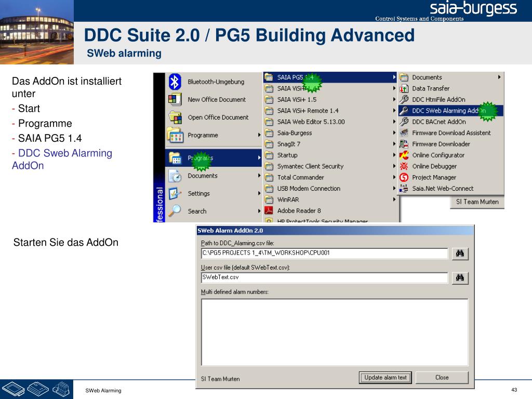Expand the Saia-Burgess submenu arrow
The height and width of the screenshot is (399, 532).
click(x=394, y=132)
